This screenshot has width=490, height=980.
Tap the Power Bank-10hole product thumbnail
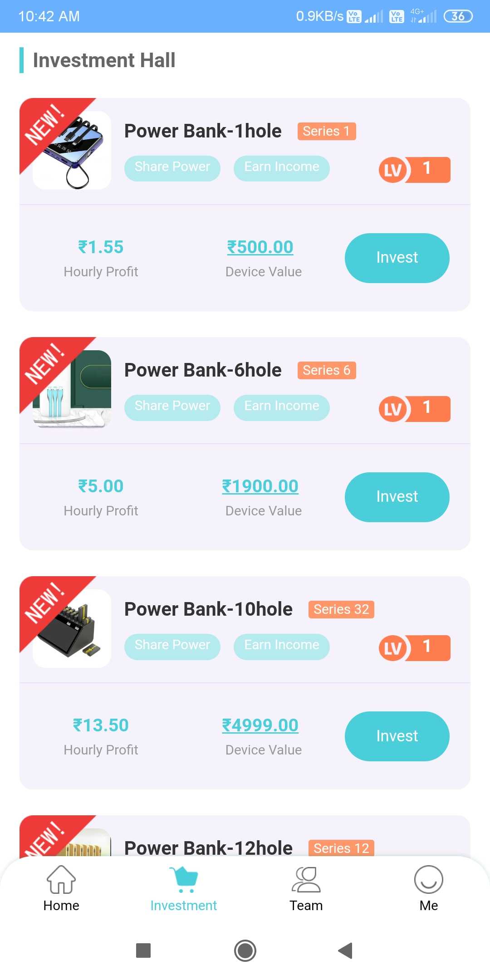pyautogui.click(x=72, y=628)
